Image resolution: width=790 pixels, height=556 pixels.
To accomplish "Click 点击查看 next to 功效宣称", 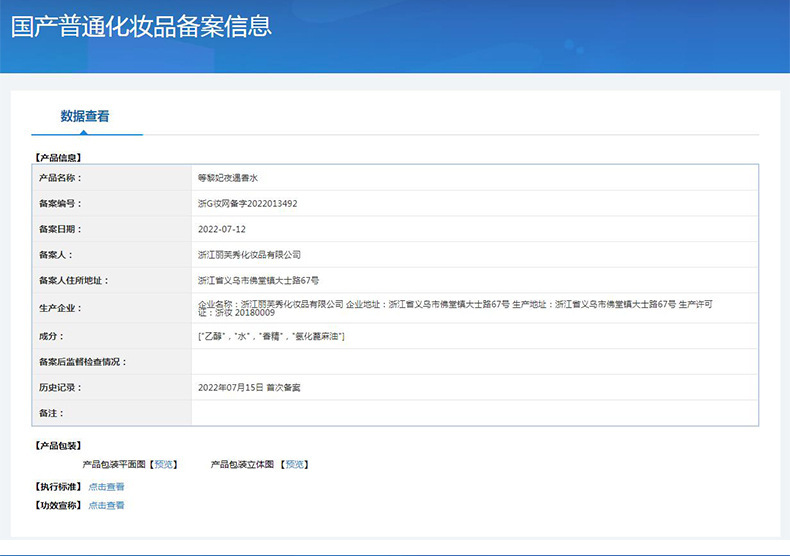I will coord(106,505).
